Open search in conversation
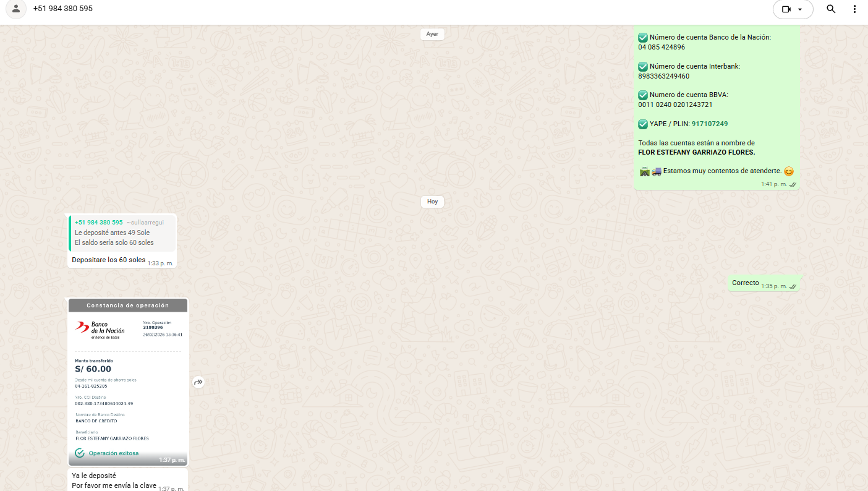This screenshot has width=868, height=491. (831, 9)
